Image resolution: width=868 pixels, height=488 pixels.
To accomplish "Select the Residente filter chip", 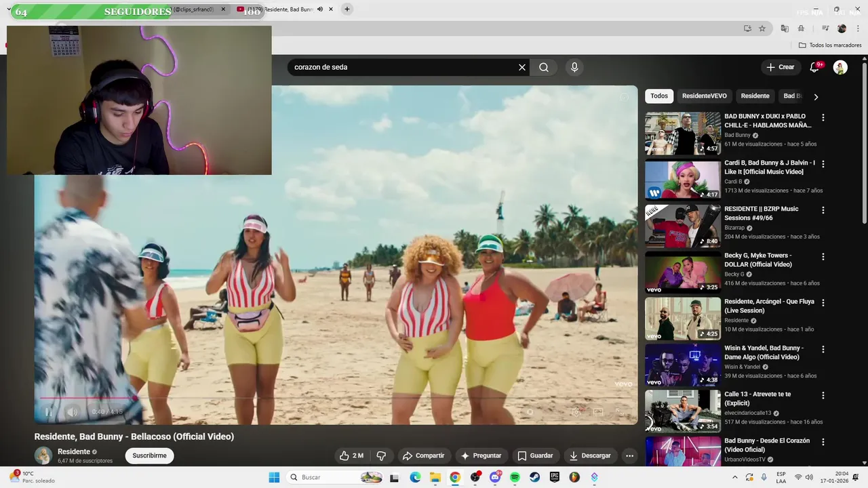I will (755, 96).
